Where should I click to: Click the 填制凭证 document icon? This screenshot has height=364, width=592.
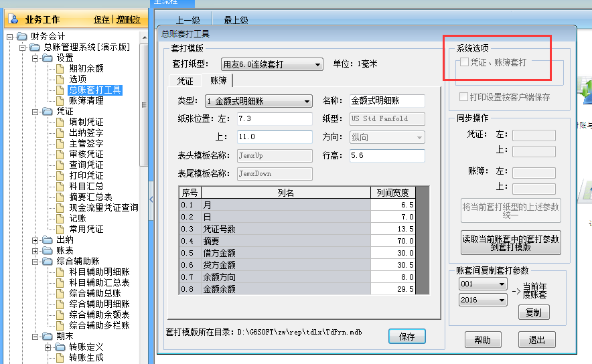[60, 122]
